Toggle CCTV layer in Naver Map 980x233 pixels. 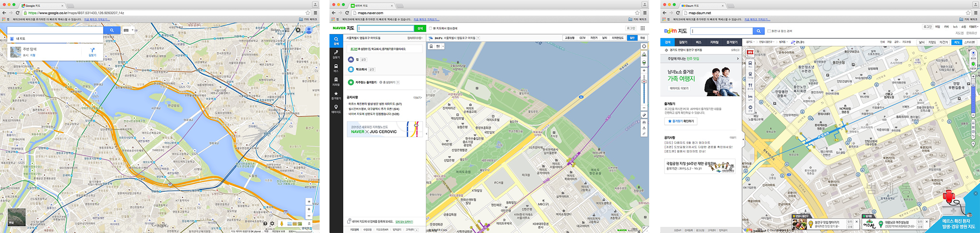(x=582, y=38)
